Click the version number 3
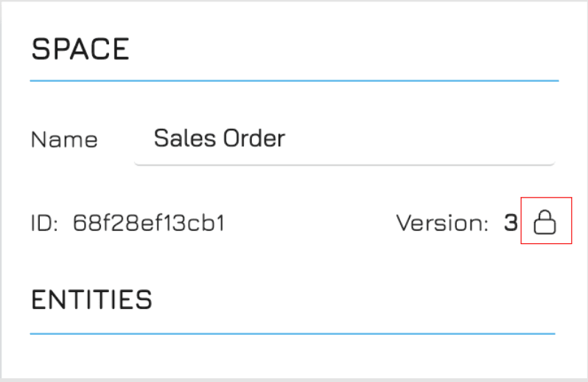Screen dimensions: 588x382 coord(511,223)
